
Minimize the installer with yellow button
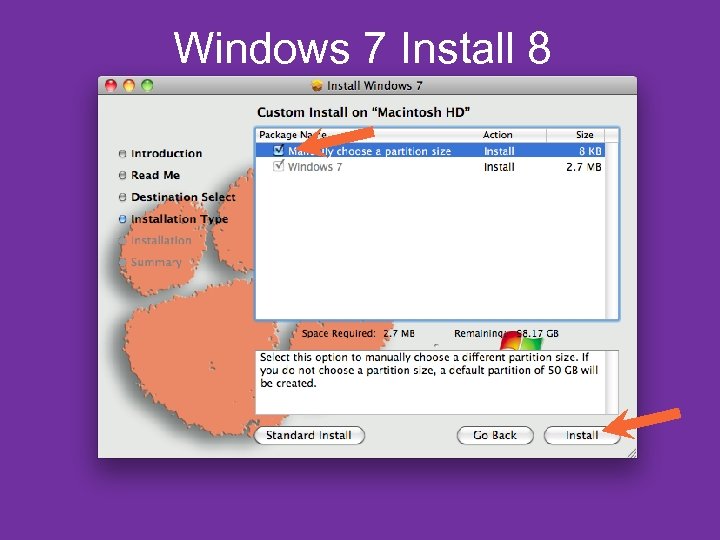pyautogui.click(x=129, y=85)
